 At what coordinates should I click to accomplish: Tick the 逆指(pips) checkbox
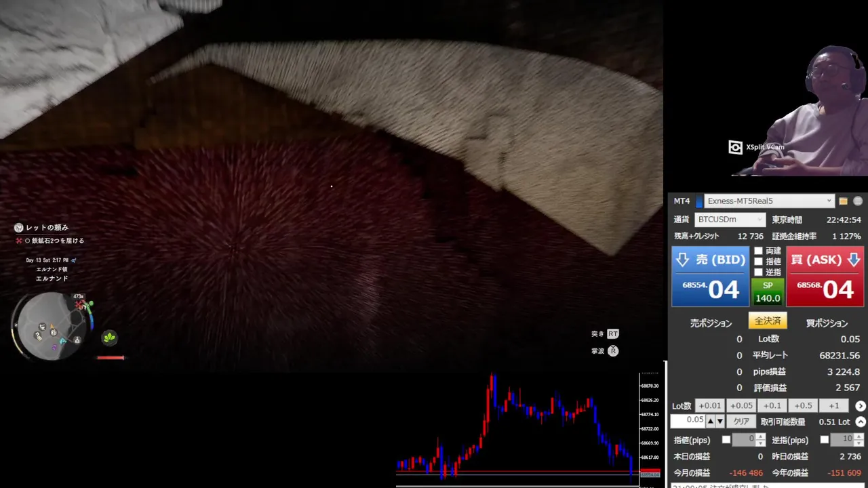(x=825, y=440)
